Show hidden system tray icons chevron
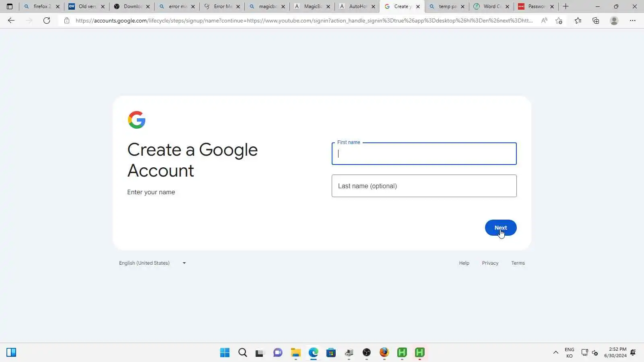Viewport: 644px width, 362px height. (555, 353)
